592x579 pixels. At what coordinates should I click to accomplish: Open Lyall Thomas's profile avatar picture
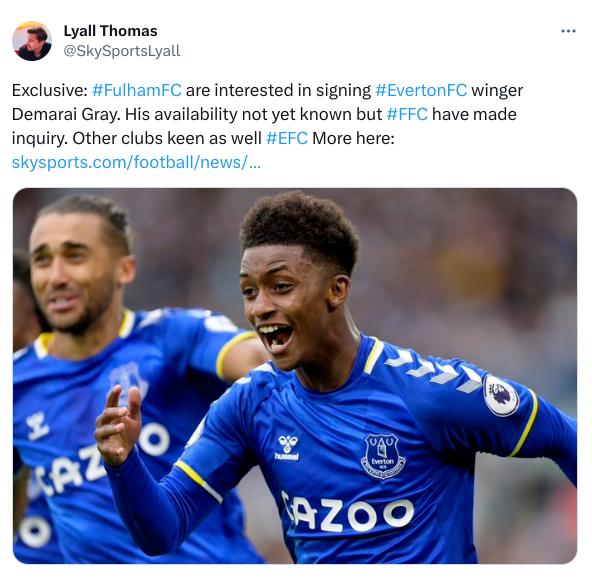(32, 41)
